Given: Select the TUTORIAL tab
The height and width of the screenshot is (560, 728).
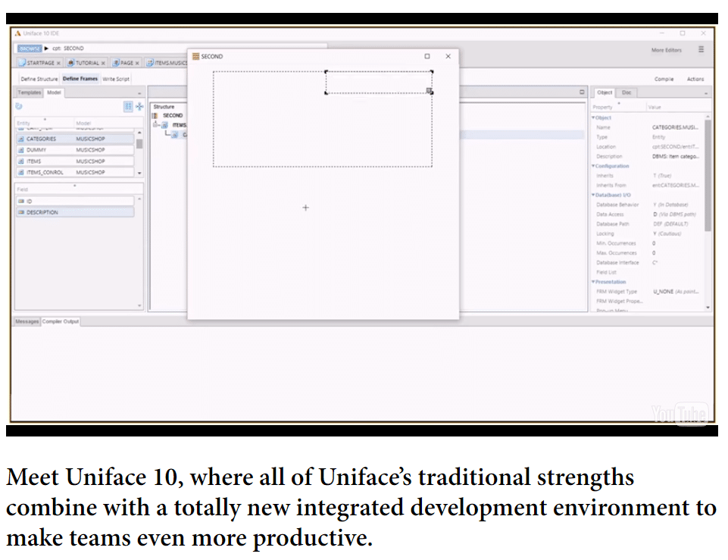Looking at the screenshot, I should tap(86, 63).
